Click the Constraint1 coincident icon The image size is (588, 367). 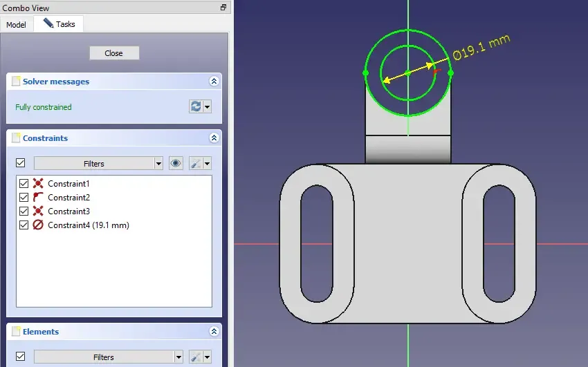[x=38, y=184]
